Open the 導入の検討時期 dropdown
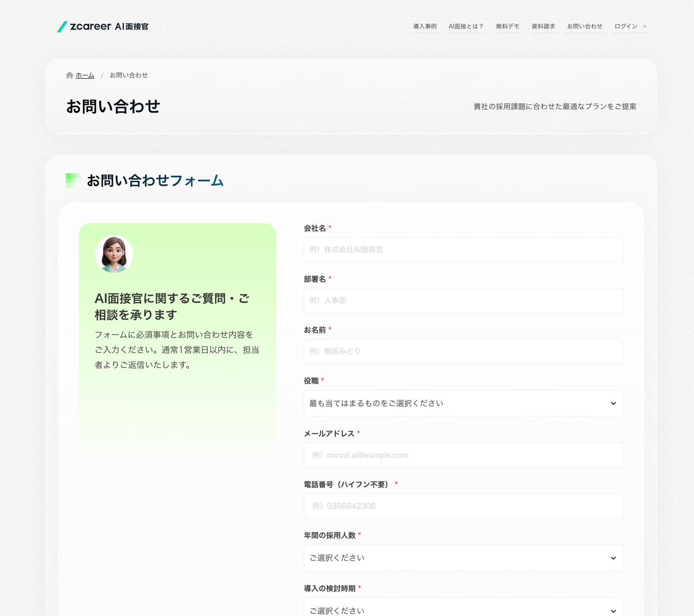The height and width of the screenshot is (616, 694). (463, 610)
